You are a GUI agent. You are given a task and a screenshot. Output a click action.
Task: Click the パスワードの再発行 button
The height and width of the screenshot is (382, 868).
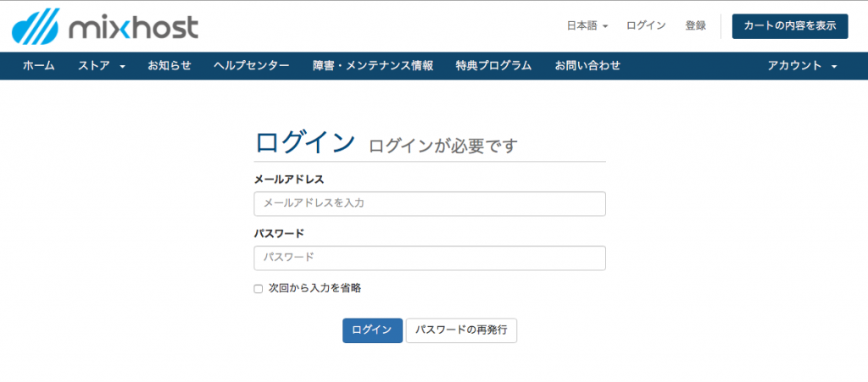pos(461,330)
